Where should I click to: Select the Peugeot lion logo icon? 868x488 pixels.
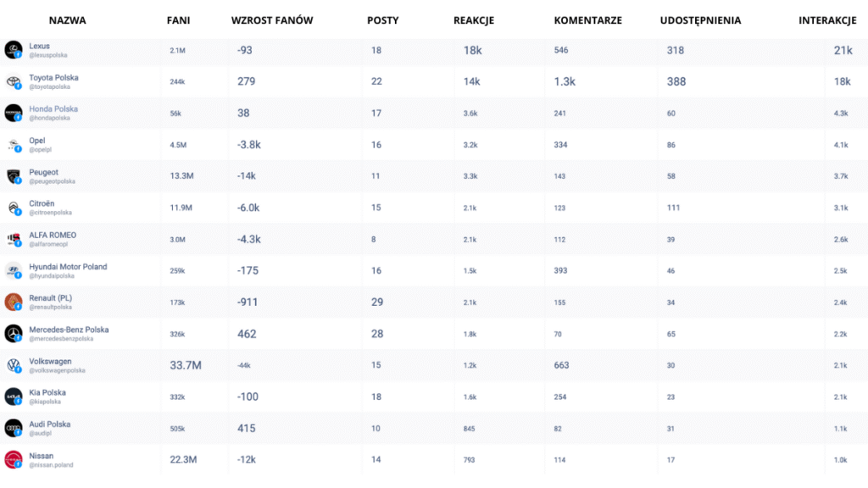pyautogui.click(x=14, y=176)
